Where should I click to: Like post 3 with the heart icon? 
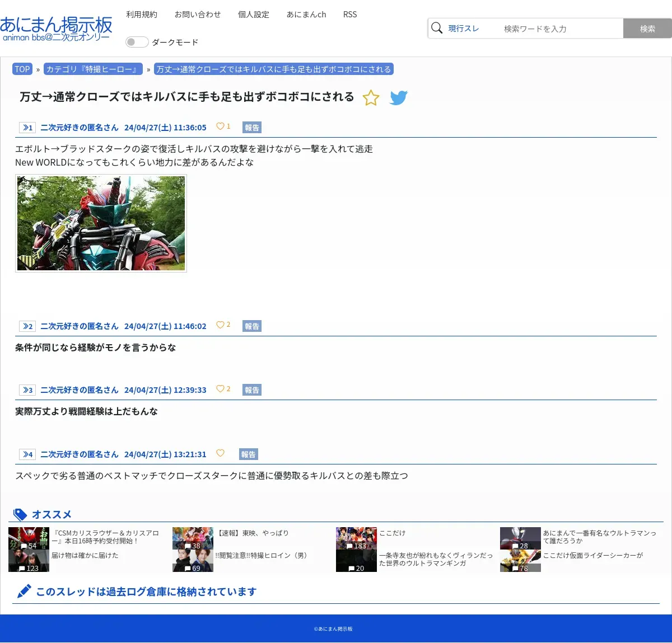click(220, 389)
